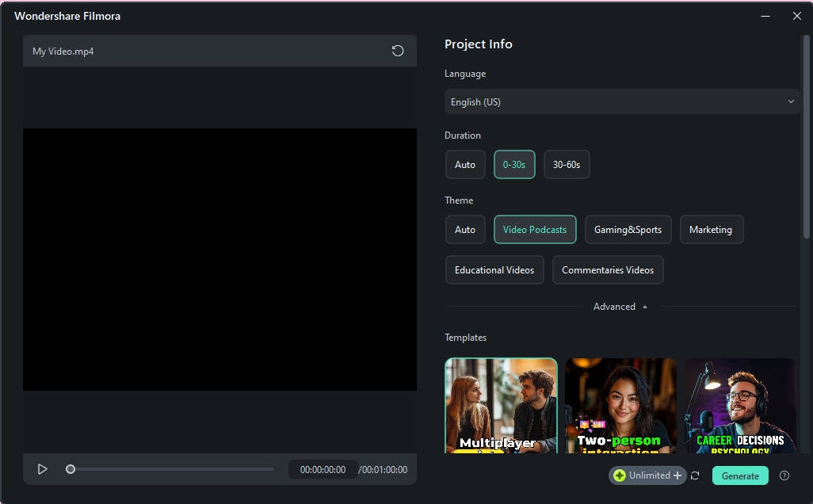813x504 pixels.
Task: Choose the Video Podcasts theme
Action: 535,230
